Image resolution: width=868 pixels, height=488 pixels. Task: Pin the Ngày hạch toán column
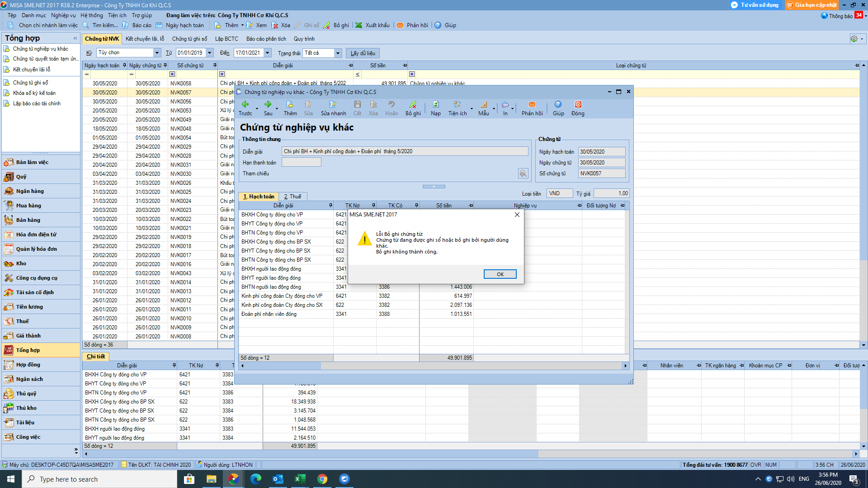point(124,66)
